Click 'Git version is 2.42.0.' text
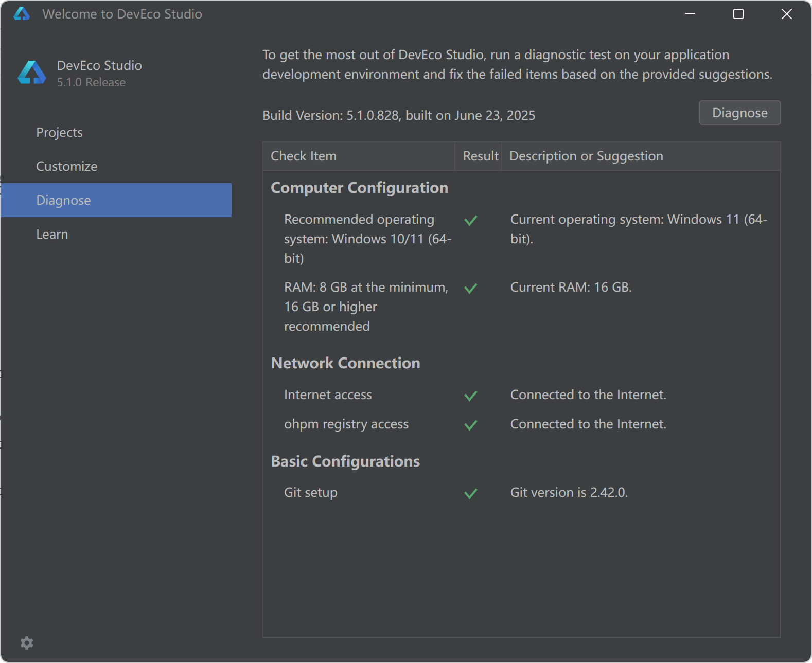The image size is (812, 663). [569, 493]
